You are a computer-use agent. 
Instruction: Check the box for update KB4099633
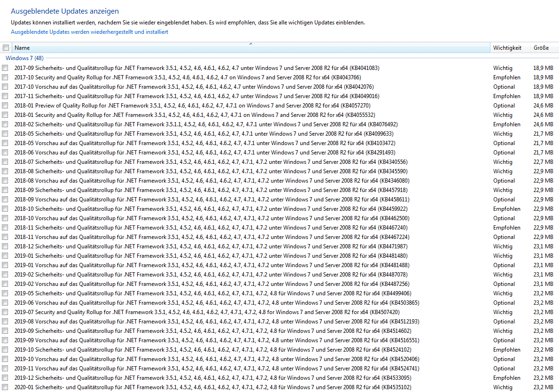tap(5, 134)
